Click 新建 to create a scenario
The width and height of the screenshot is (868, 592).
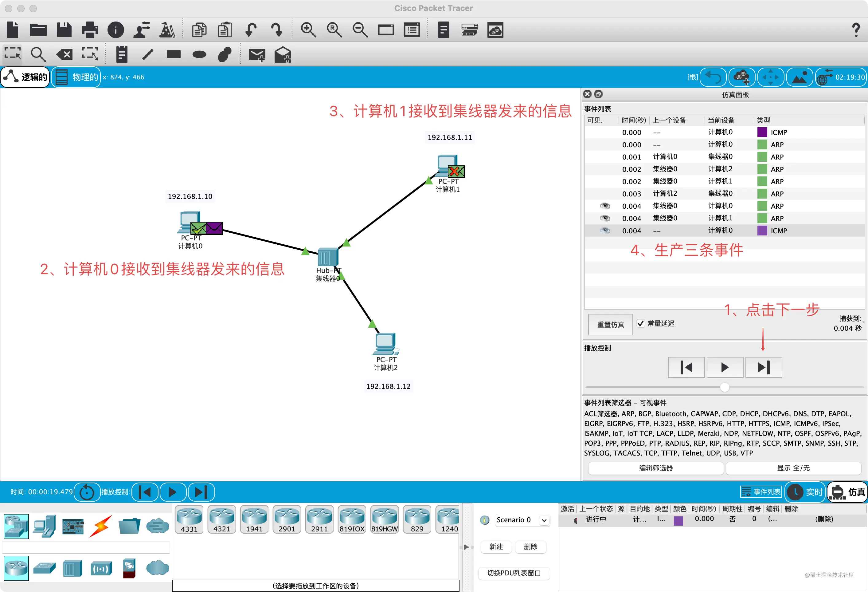(496, 547)
